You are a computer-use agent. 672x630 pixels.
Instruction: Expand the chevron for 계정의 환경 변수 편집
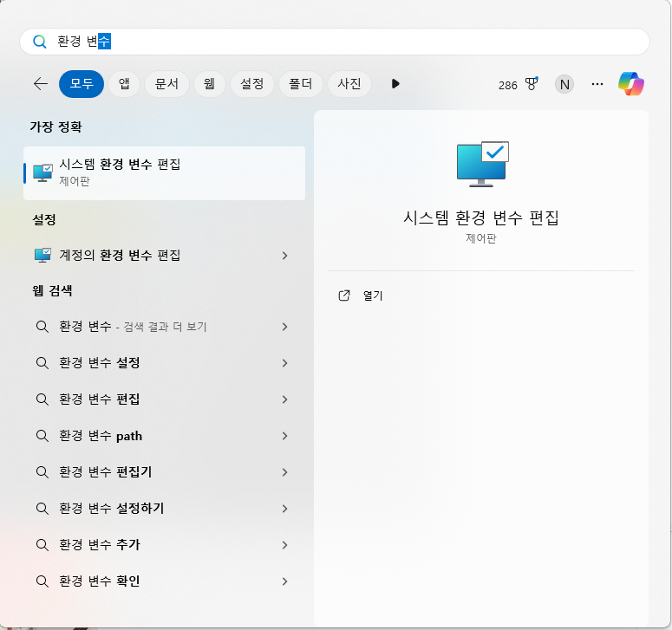[x=284, y=256]
